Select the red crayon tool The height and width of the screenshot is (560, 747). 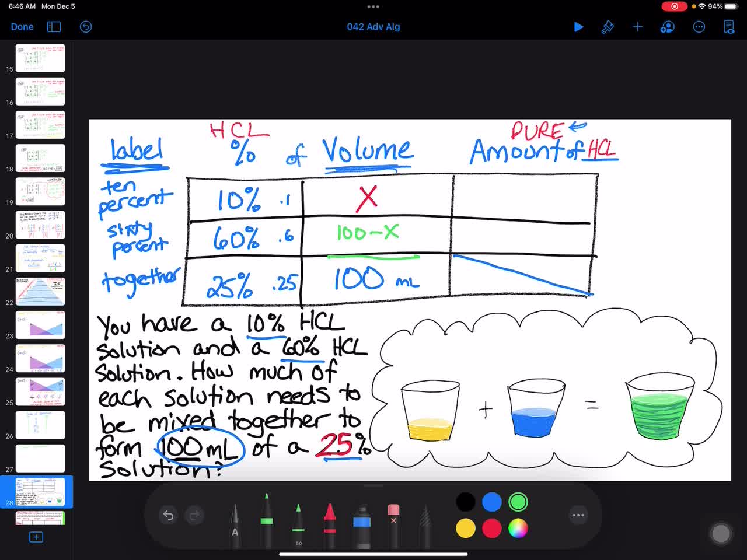pos(330,526)
